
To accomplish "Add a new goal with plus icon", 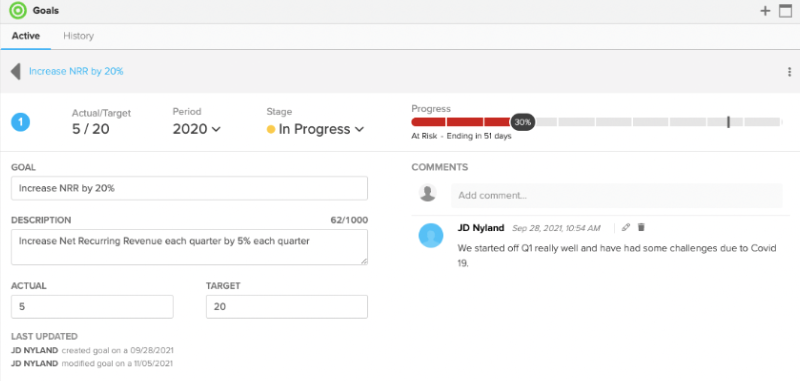I will point(765,11).
